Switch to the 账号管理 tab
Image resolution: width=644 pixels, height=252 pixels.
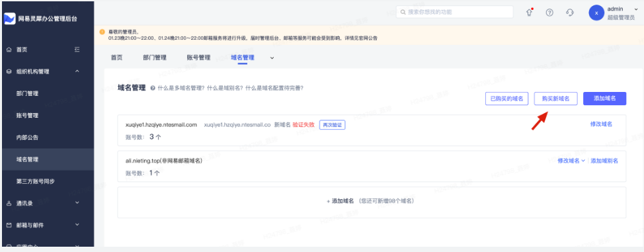(x=199, y=58)
